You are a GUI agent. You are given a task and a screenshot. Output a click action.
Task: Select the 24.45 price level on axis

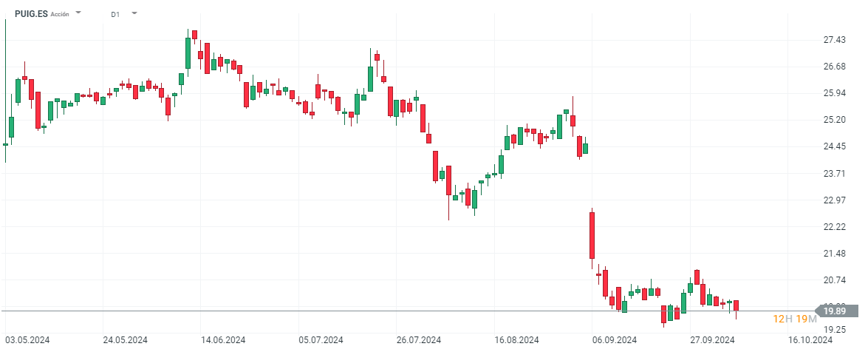point(835,146)
